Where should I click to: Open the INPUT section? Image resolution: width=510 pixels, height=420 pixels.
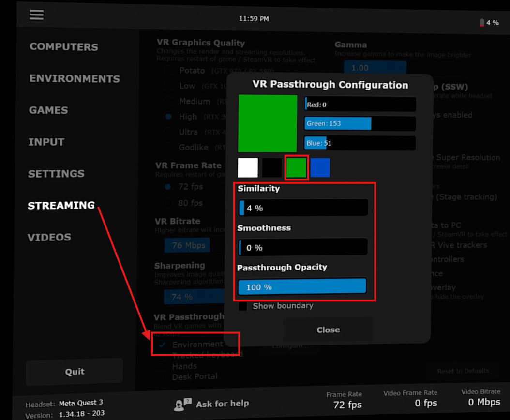click(46, 142)
